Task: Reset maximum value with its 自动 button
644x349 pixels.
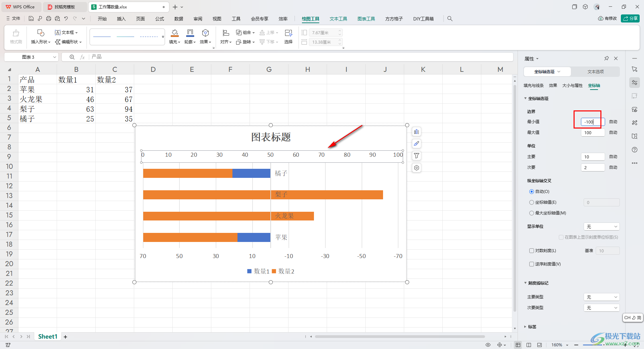Action: [x=613, y=133]
